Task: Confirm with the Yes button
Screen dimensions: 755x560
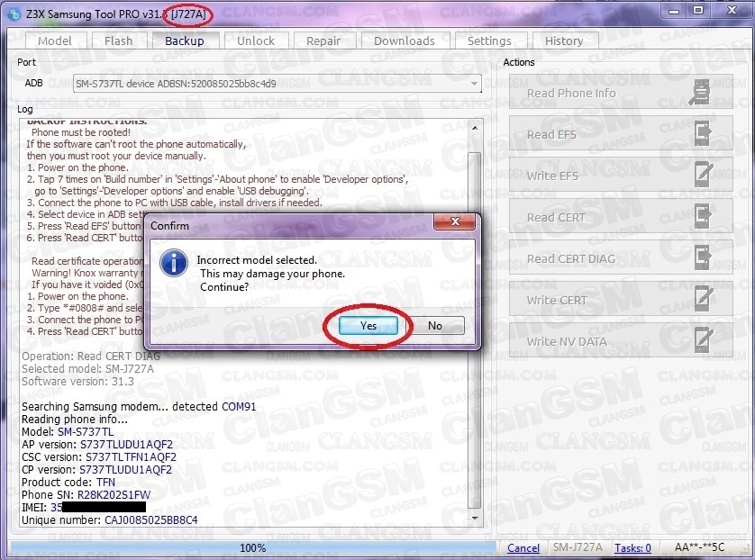Action: click(368, 326)
